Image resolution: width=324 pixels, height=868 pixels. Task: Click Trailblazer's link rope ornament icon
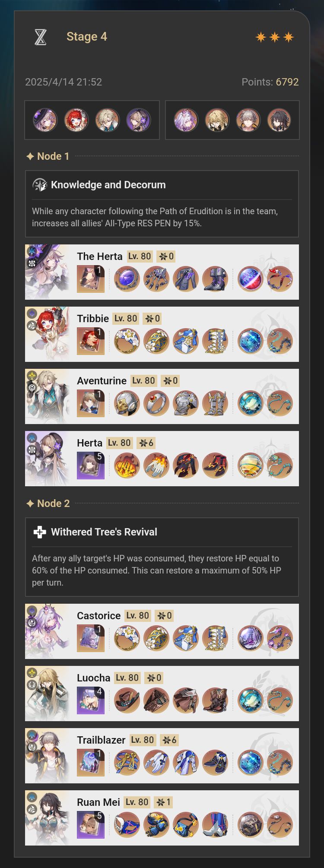pyautogui.click(x=280, y=763)
